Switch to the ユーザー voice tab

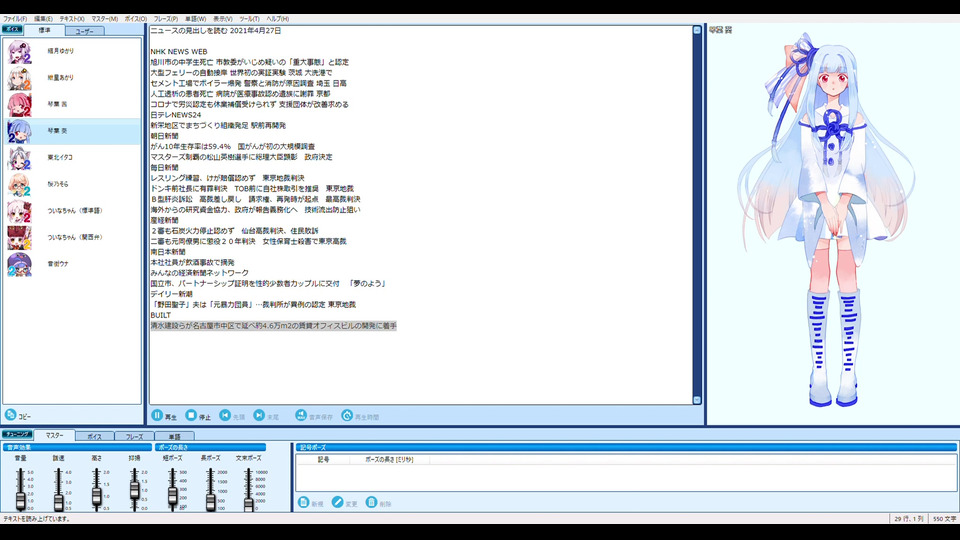(x=84, y=31)
